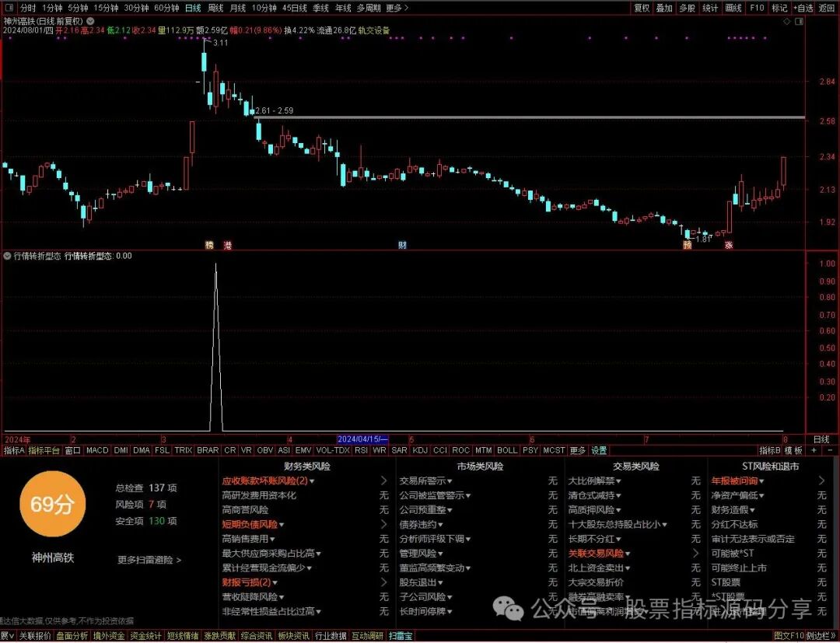Open the 指标平台 indicator platform
The height and width of the screenshot is (643, 840).
[x=44, y=451]
